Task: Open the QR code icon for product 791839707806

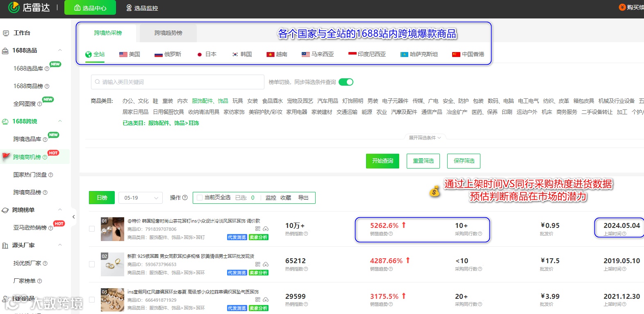Action: [x=258, y=229]
